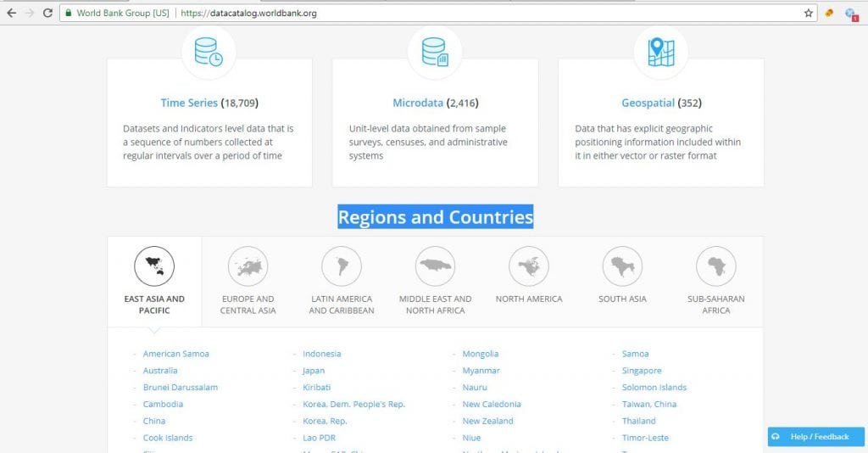Screen dimensions: 868x453
Task: Select the North America map icon
Action: pos(529,266)
